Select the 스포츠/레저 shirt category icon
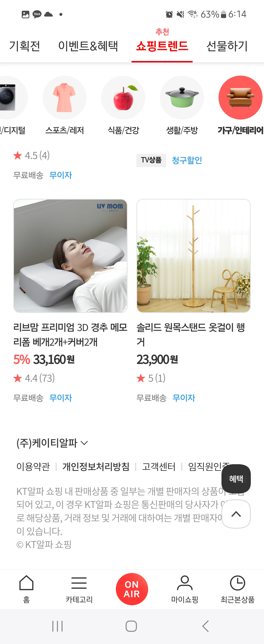The width and height of the screenshot is (264, 644). (x=64, y=98)
